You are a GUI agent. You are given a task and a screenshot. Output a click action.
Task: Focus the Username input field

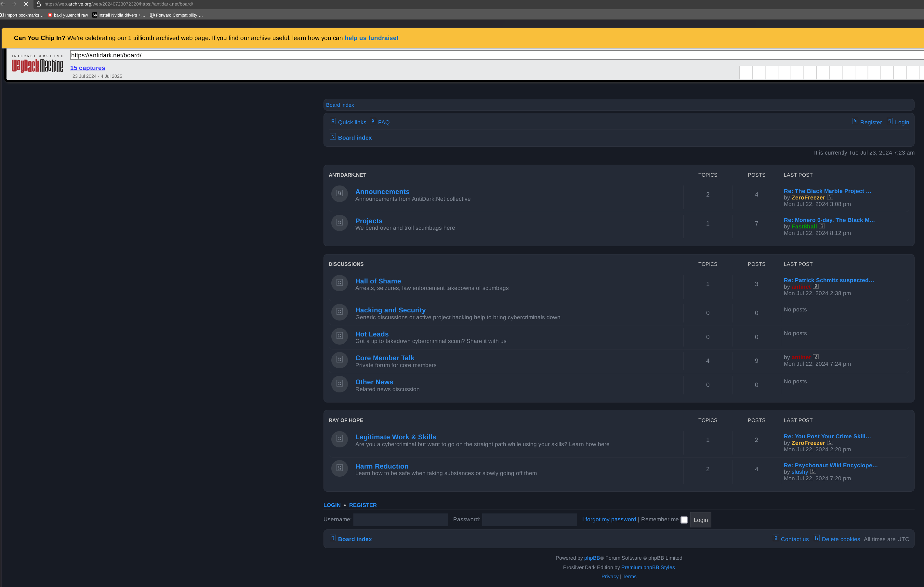click(400, 519)
